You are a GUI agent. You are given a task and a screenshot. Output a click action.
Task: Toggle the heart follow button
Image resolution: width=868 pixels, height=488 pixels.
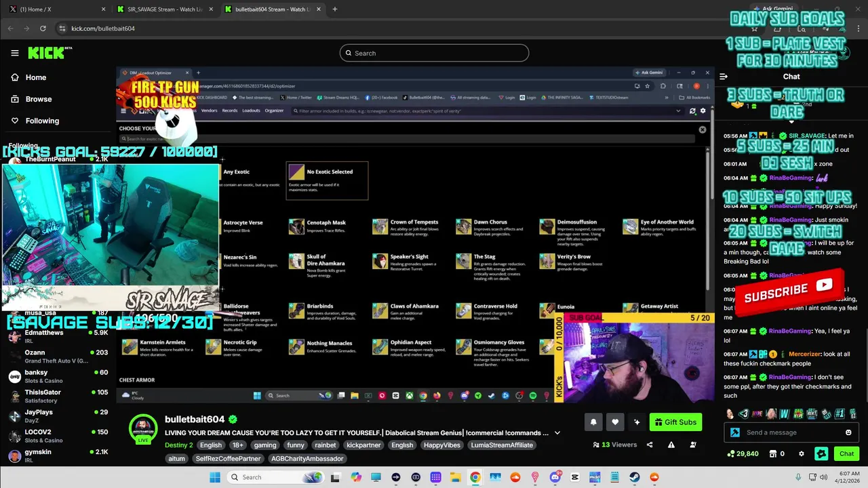click(x=615, y=422)
